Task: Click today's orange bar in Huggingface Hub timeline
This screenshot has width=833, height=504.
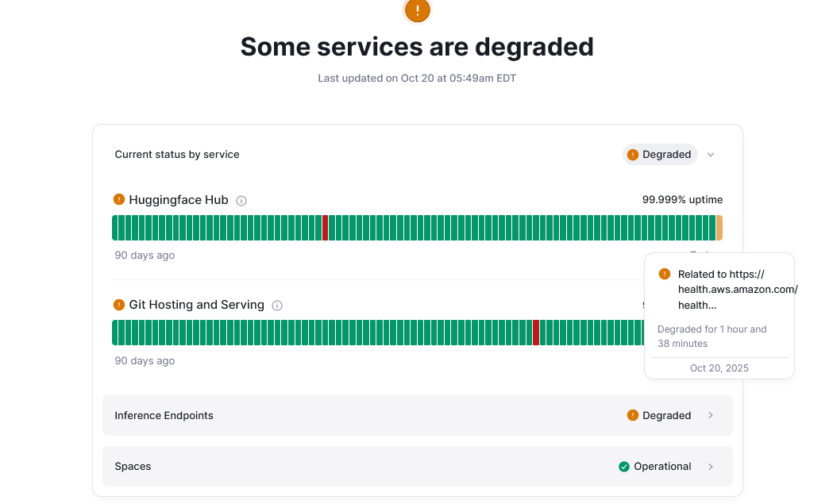Action: [719, 228]
